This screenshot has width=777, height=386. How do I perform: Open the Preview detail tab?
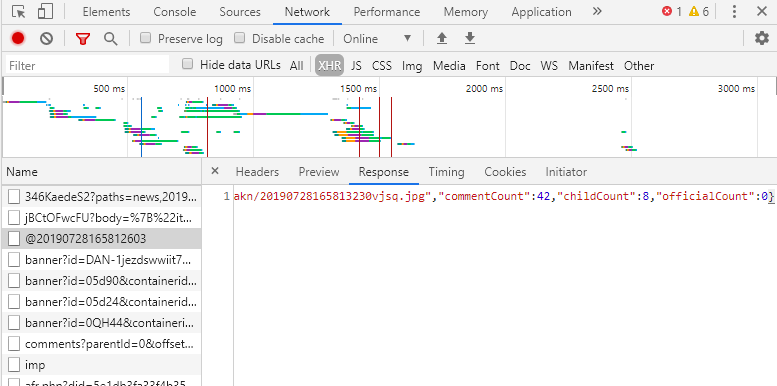[319, 172]
